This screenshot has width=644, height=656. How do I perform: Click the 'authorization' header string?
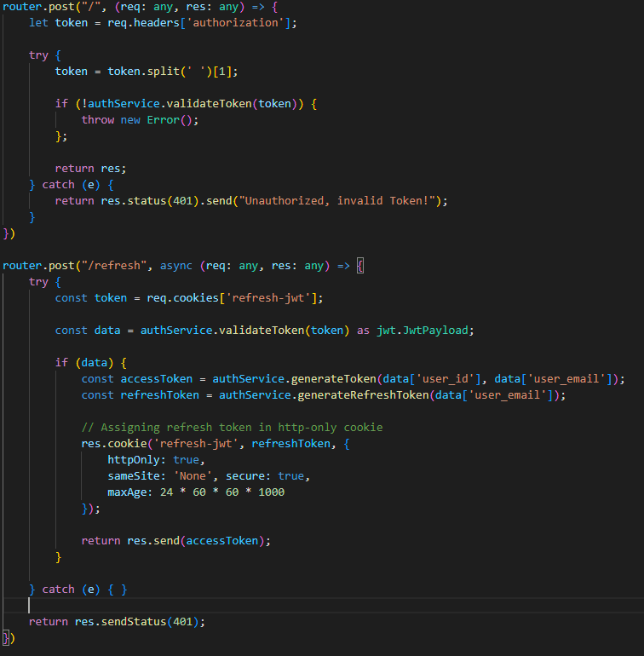[x=235, y=23]
